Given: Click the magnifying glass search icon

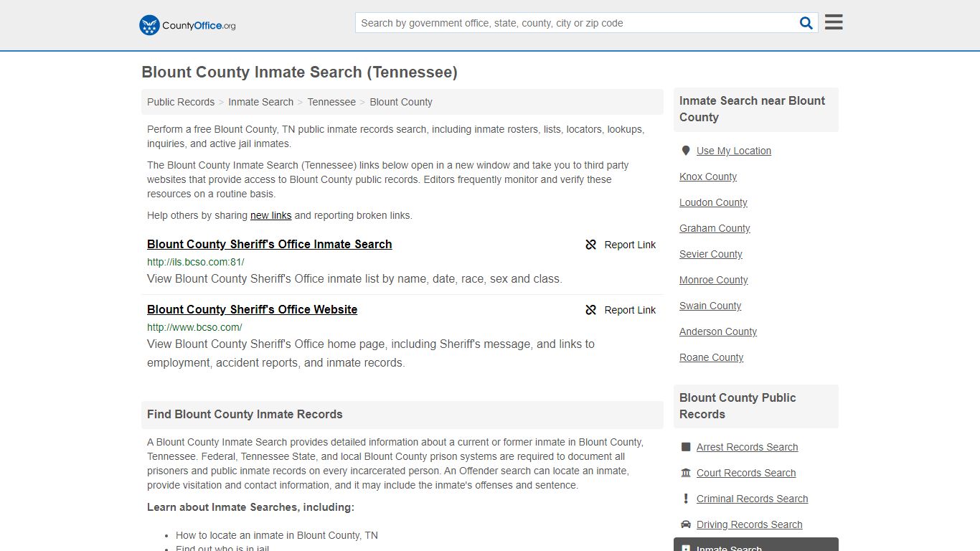Looking at the screenshot, I should coord(806,23).
